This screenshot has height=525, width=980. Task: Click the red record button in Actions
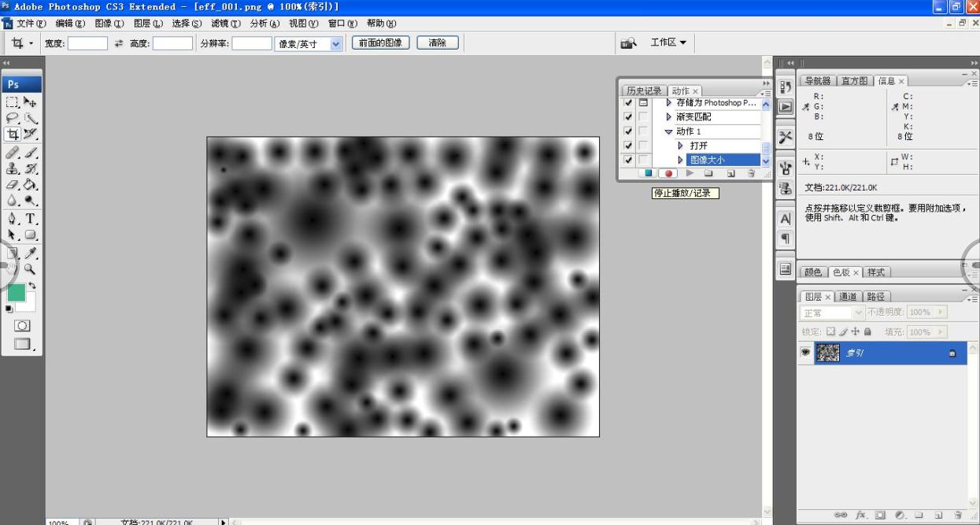tap(668, 173)
